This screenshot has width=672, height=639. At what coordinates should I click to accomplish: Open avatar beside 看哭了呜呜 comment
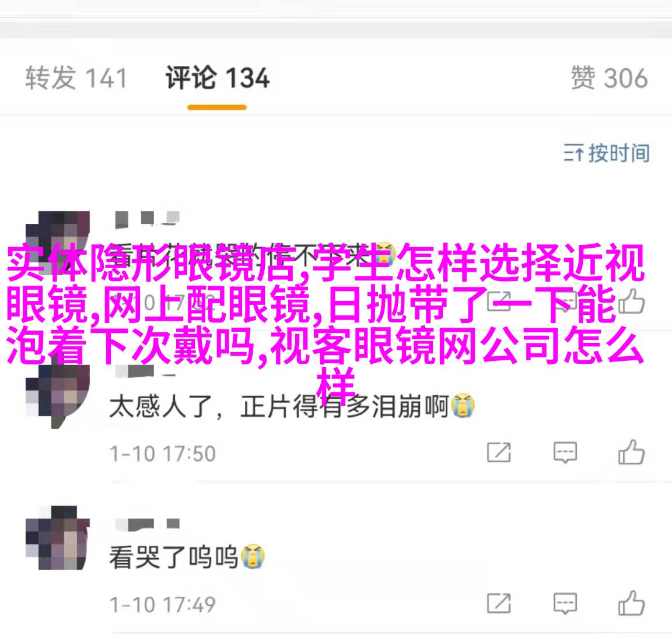coord(58,538)
